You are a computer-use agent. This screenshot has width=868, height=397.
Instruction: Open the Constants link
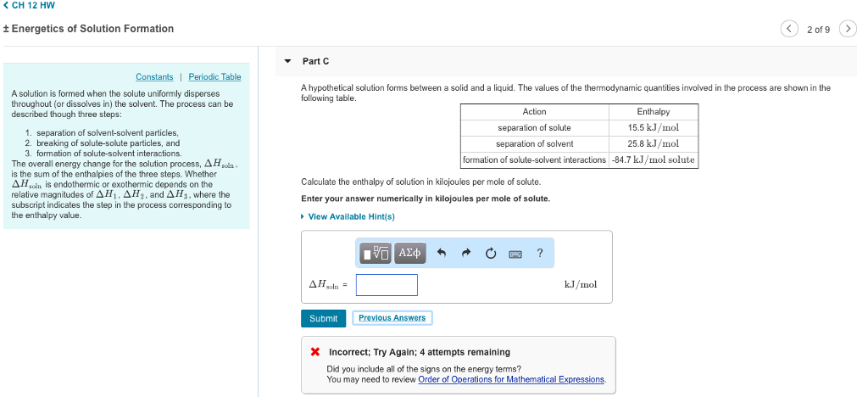(x=154, y=77)
